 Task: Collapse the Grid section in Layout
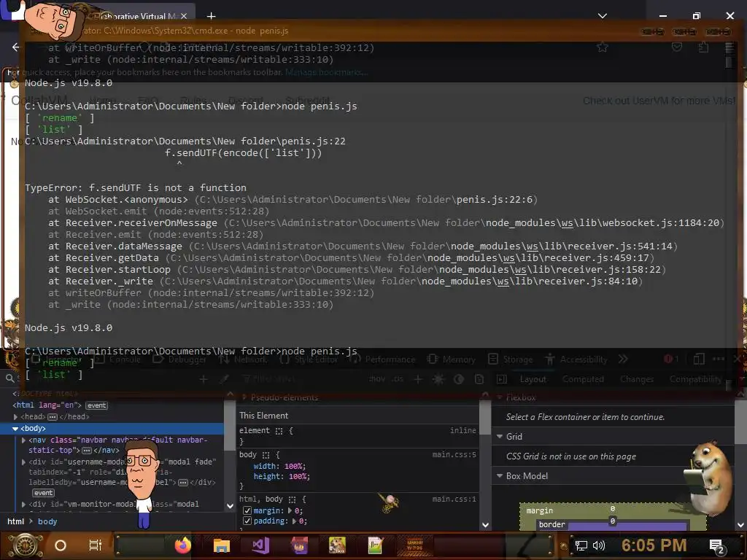[x=500, y=436]
